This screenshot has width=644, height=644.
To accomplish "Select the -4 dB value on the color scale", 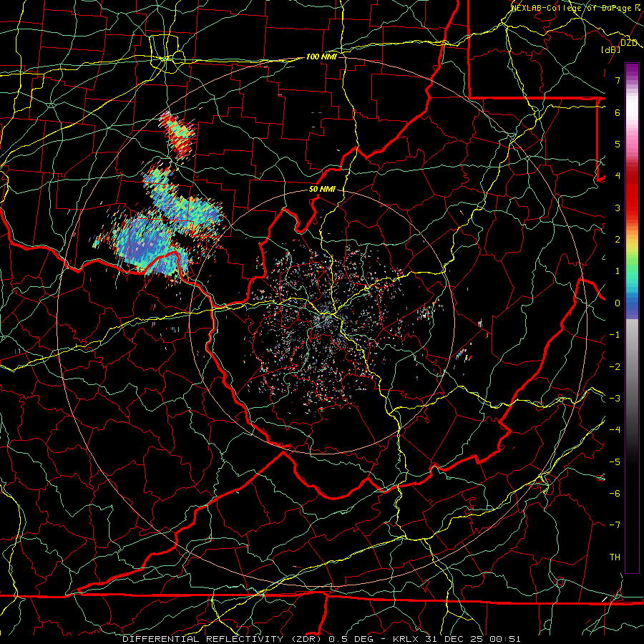I will pyautogui.click(x=615, y=430).
